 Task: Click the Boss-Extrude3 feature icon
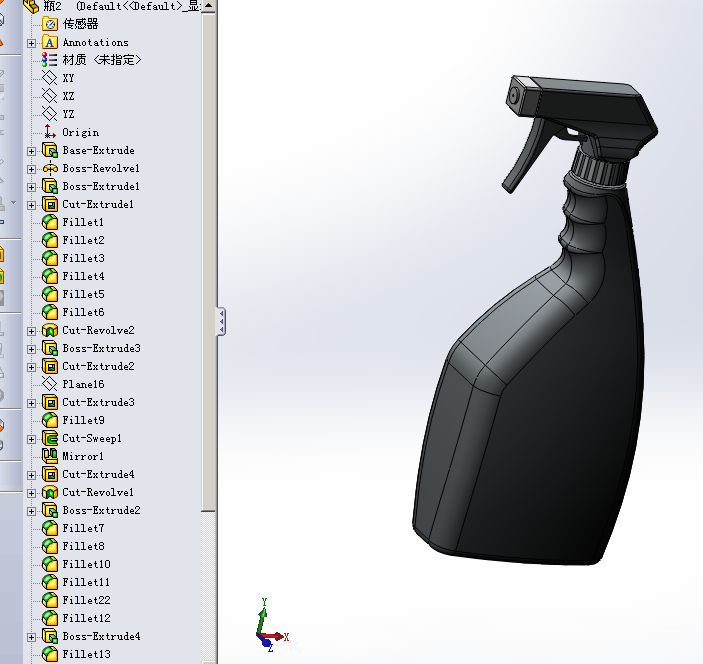pos(50,348)
